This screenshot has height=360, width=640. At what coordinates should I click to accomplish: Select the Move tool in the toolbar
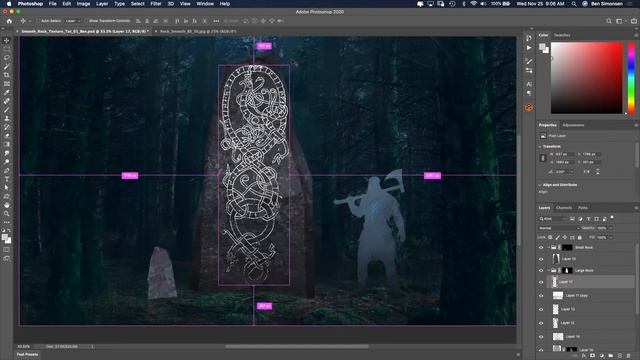[7, 41]
